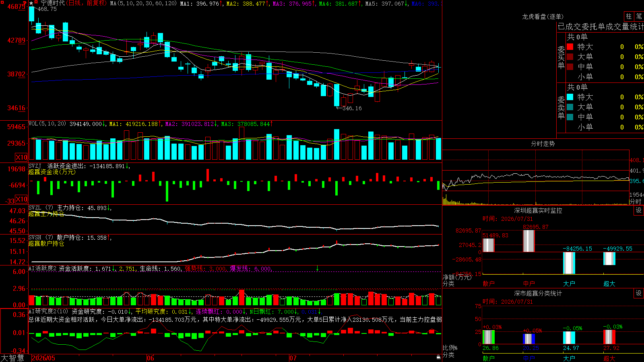The height and width of the screenshot is (362, 644).
Task: Click the AI活跃度2 indicator label
Action: (43, 268)
